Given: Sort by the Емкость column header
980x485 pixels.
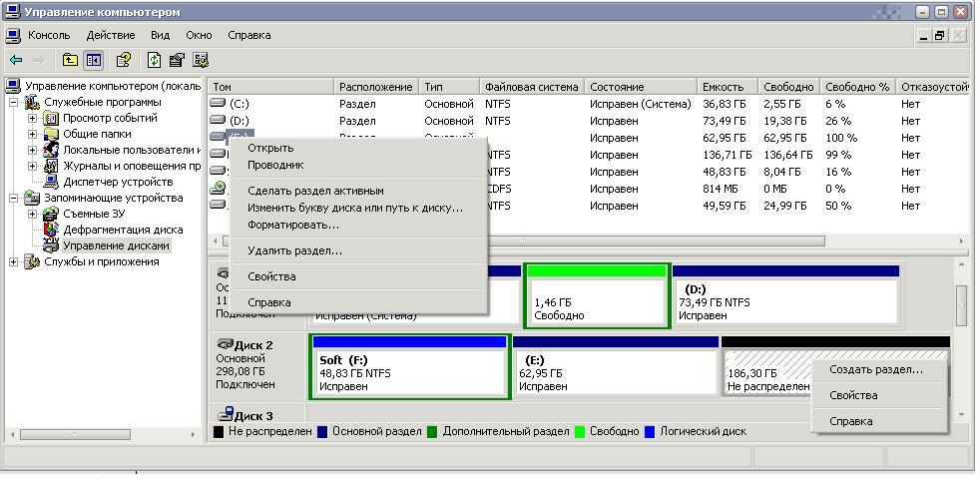Looking at the screenshot, I should click(728, 87).
